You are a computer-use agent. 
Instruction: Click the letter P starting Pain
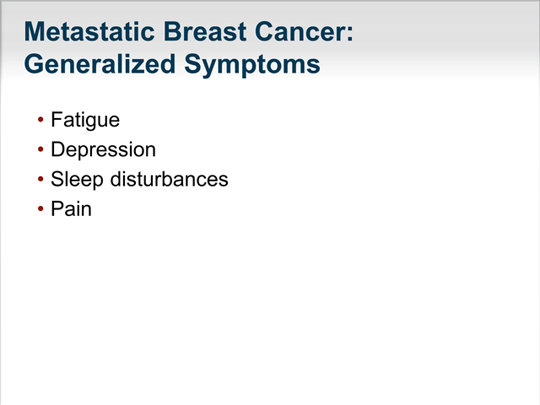pos(57,209)
